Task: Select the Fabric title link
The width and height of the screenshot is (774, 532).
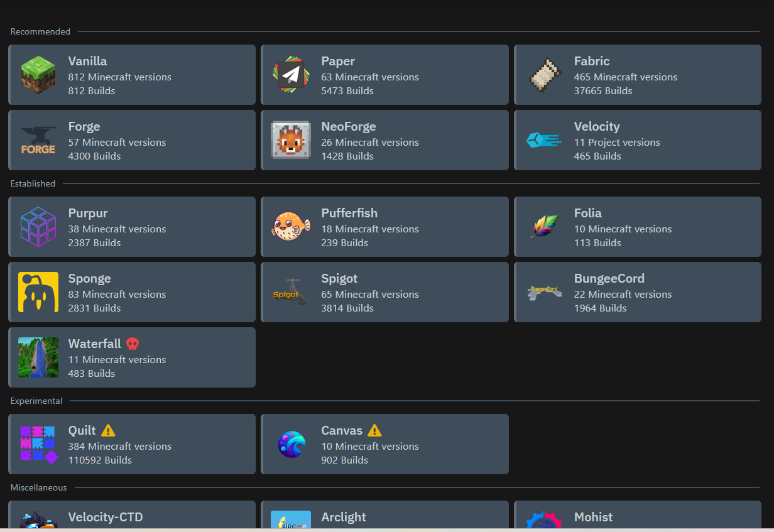Action: point(592,61)
